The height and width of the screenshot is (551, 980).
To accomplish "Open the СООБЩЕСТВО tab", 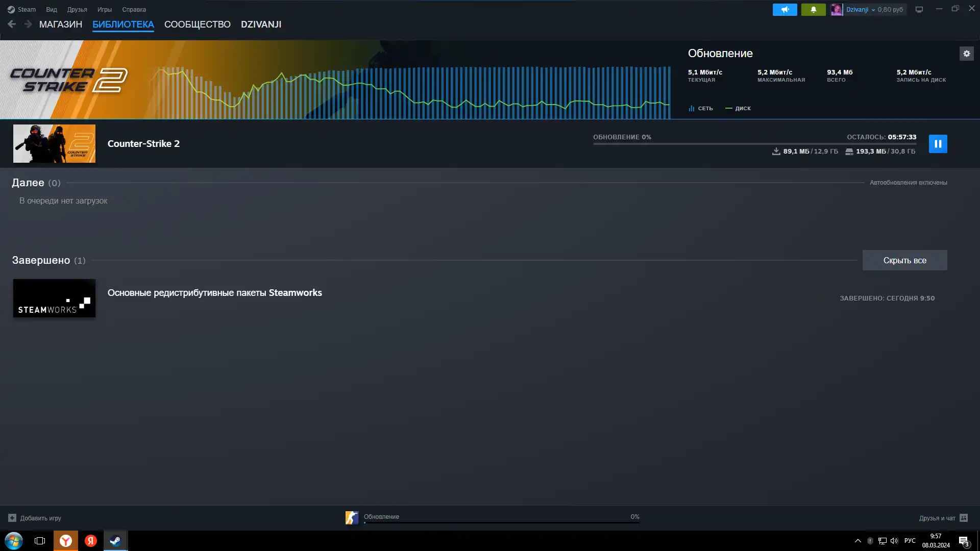I will coord(197,24).
